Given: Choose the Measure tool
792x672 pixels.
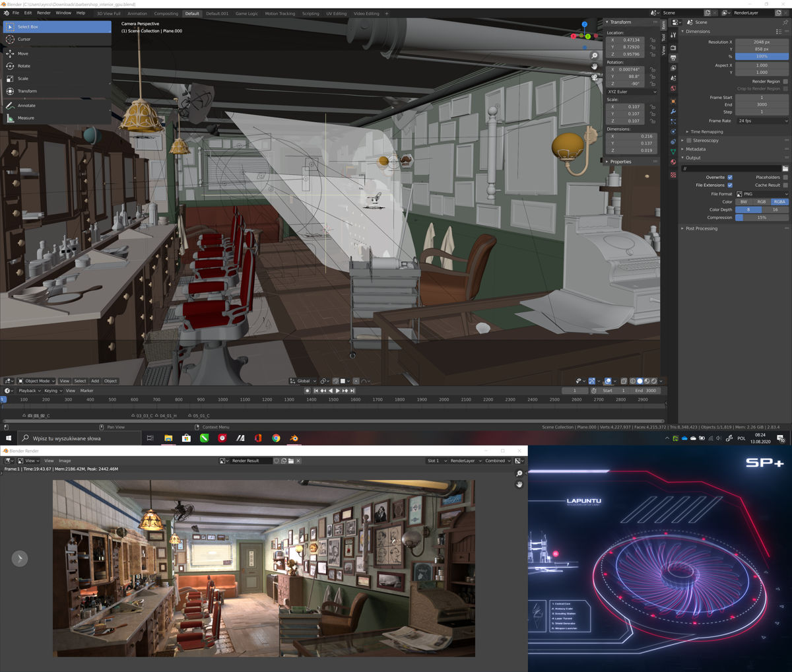Looking at the screenshot, I should (x=26, y=118).
